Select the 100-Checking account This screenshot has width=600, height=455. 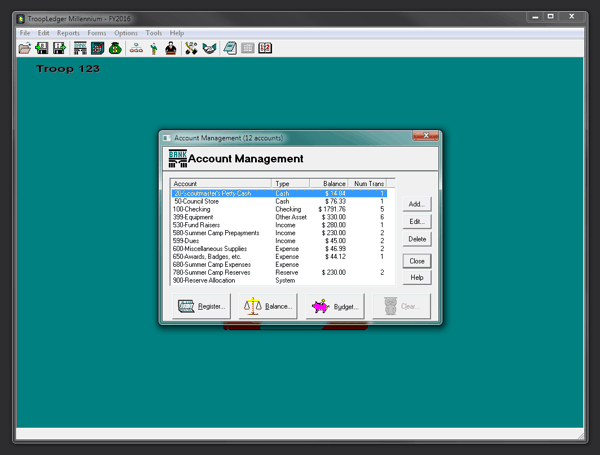coord(279,209)
